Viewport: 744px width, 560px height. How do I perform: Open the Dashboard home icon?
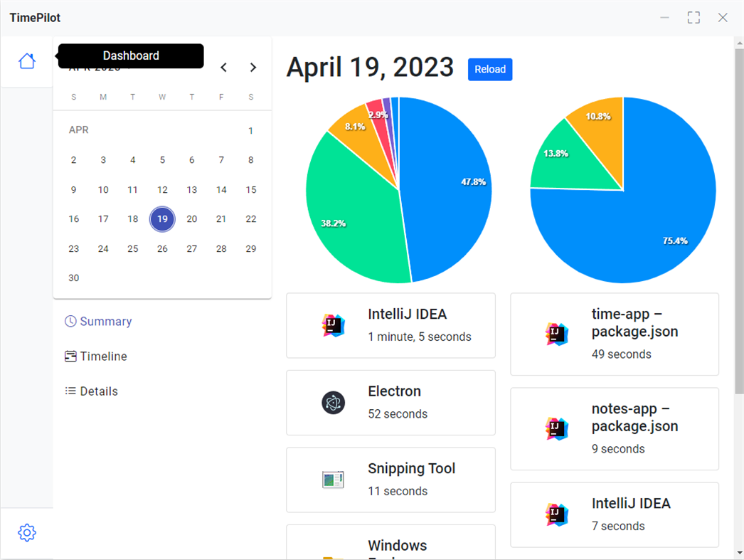tap(26, 61)
